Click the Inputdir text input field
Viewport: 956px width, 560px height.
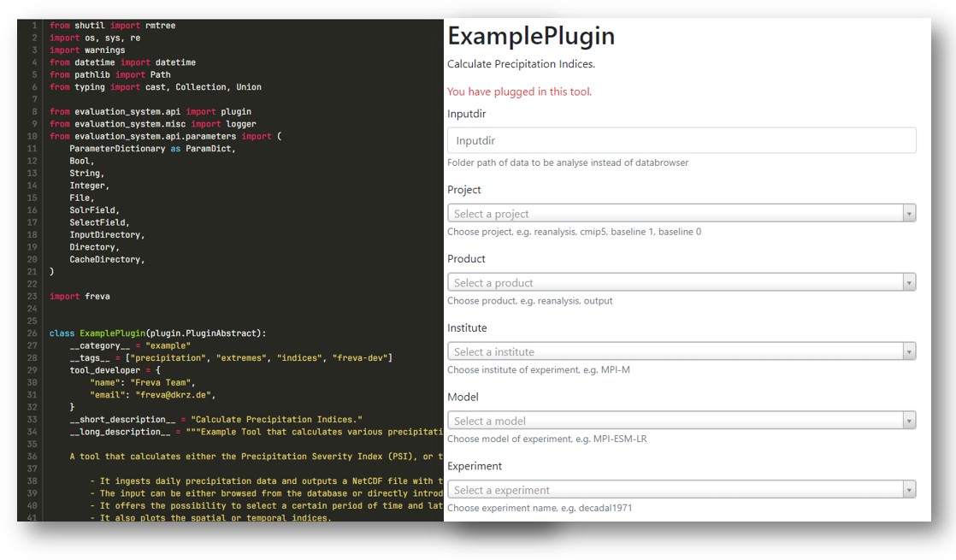tap(681, 140)
